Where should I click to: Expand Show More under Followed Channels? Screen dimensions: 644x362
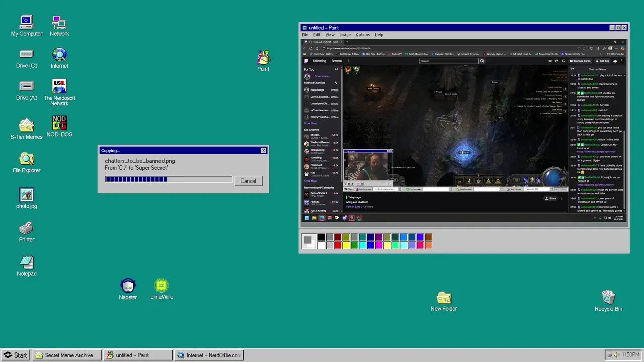[310, 123]
